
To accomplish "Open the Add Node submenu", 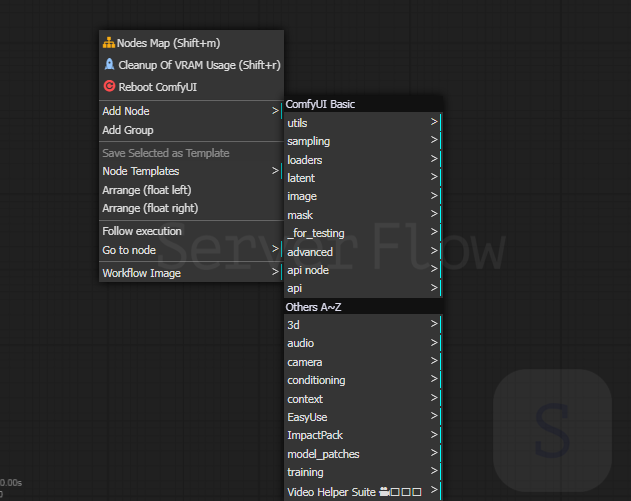I will [191, 111].
